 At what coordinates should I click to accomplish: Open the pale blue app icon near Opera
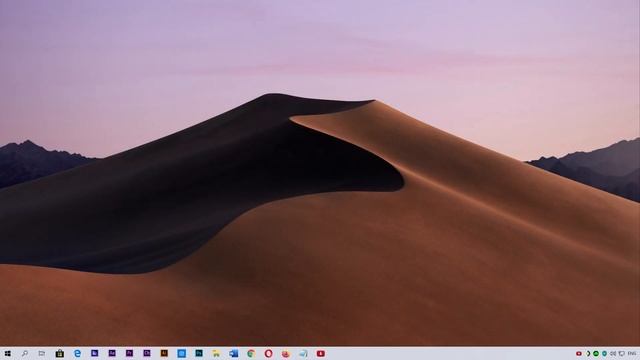[303, 353]
